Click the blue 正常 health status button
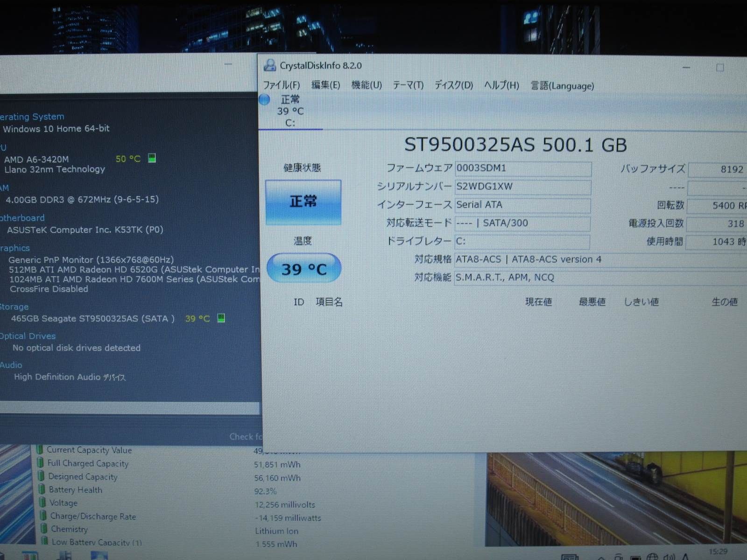The width and height of the screenshot is (747, 560). point(303,202)
